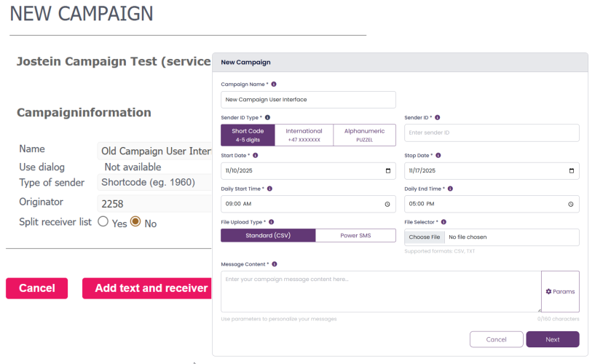Click the Choose File button
The image size is (595, 364).
pos(424,237)
